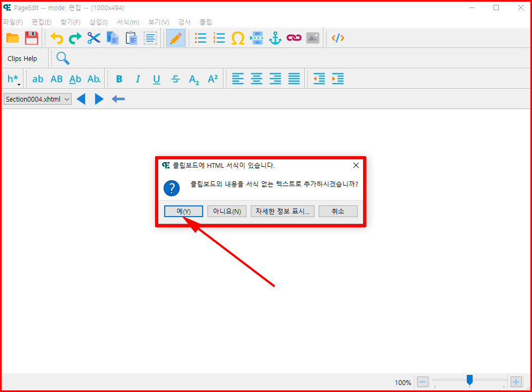
Task: Toggle strikethrough formatting
Action: [175, 79]
